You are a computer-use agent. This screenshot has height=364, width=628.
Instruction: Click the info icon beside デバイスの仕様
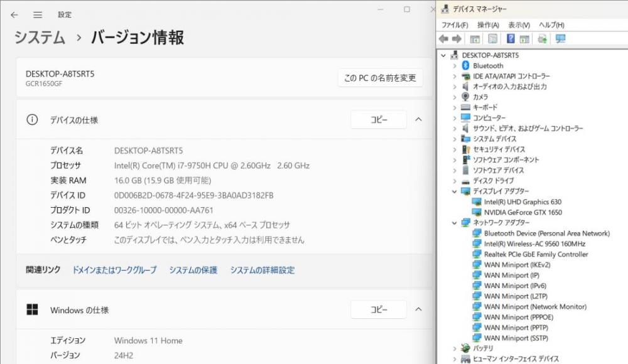click(x=32, y=119)
